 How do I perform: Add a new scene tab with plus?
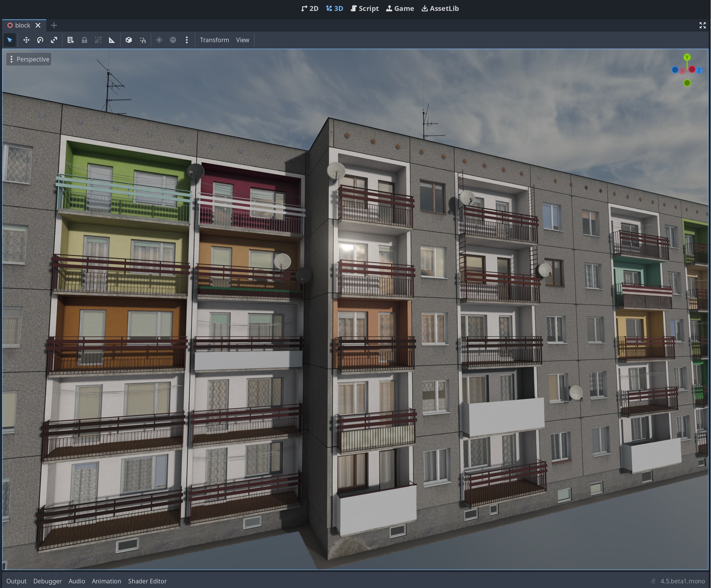point(54,25)
